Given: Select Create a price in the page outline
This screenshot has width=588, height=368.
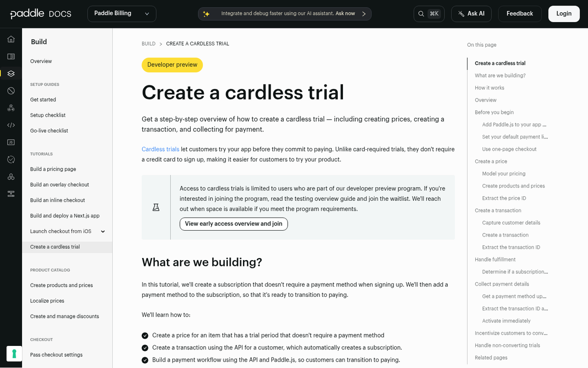Looking at the screenshot, I should click(490, 161).
